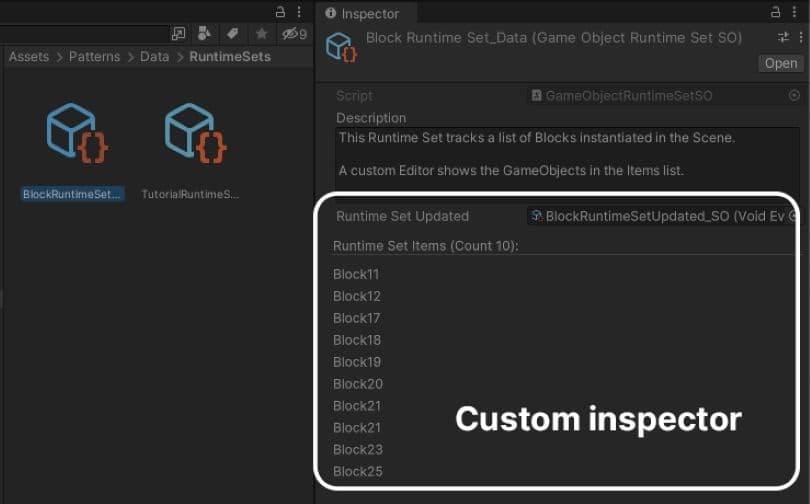Select Block17 in the items list
The height and width of the screenshot is (504, 810).
(x=356, y=318)
